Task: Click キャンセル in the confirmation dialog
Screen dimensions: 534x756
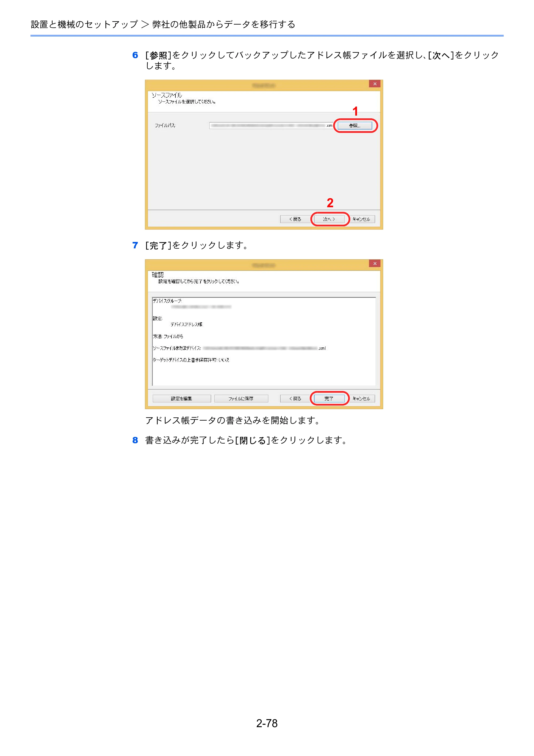Action: 361,398
